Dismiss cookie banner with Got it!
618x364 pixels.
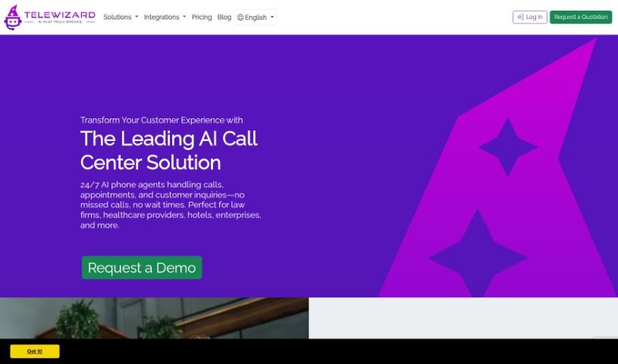pos(35,351)
